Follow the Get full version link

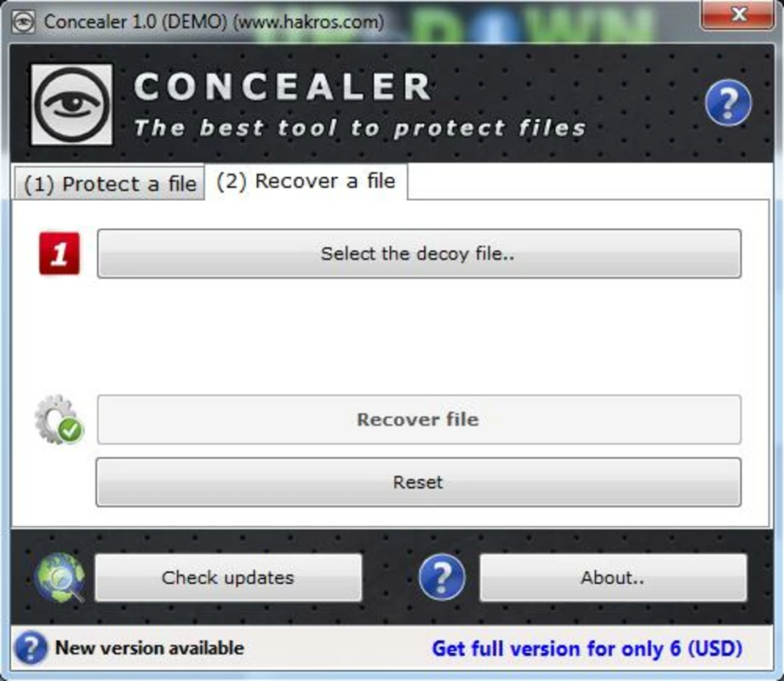587,649
